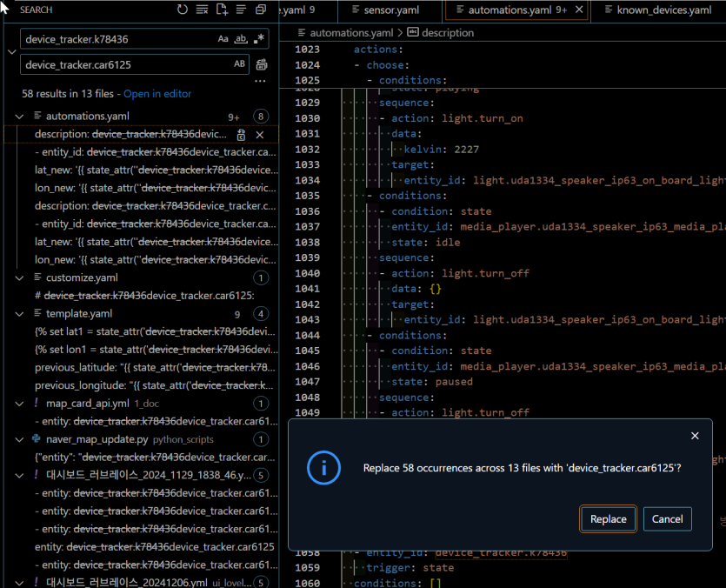Toggle search details with the ellipsis
This screenshot has width=726, height=588.
pos(260,81)
